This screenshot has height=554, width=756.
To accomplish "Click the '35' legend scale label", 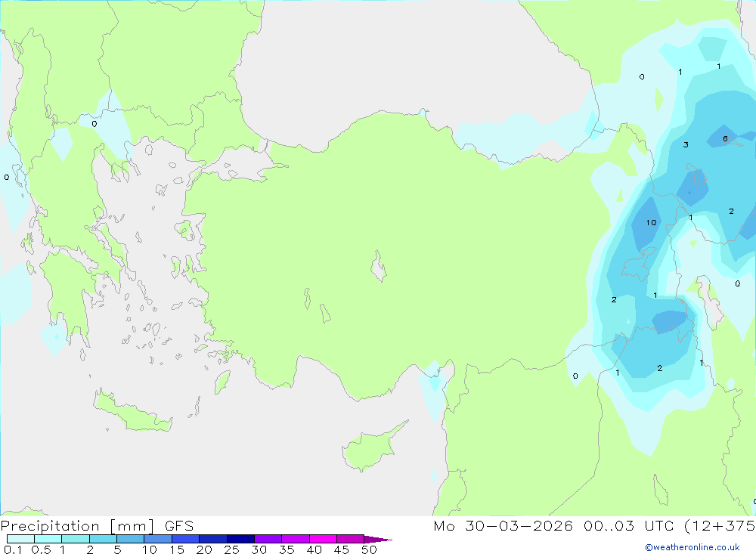I will [x=287, y=549].
